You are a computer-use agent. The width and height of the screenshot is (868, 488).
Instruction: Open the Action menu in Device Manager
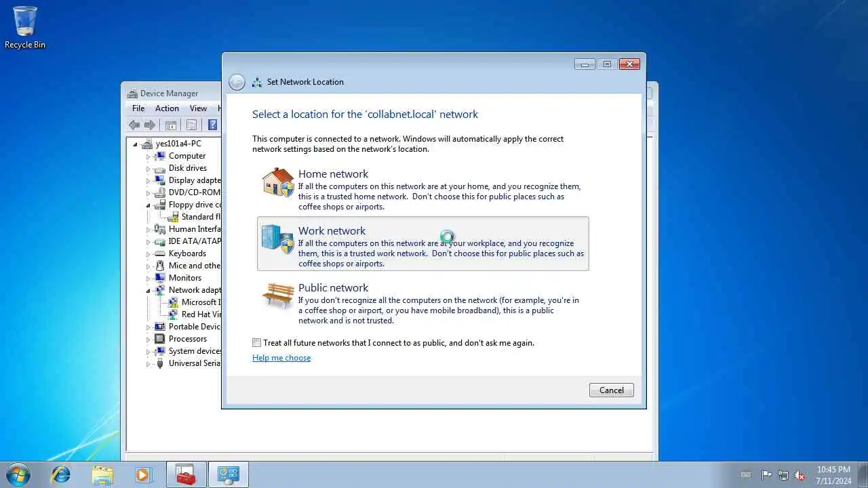(x=167, y=108)
